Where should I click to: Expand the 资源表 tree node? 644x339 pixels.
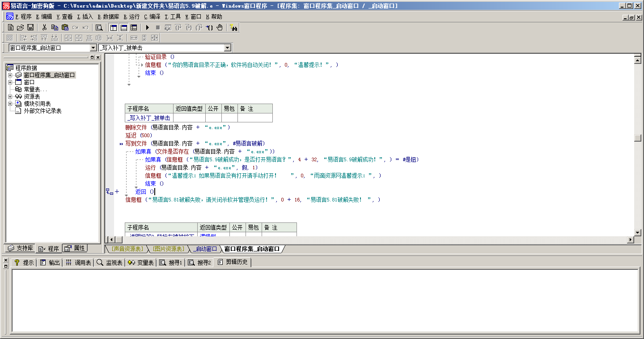click(x=10, y=96)
